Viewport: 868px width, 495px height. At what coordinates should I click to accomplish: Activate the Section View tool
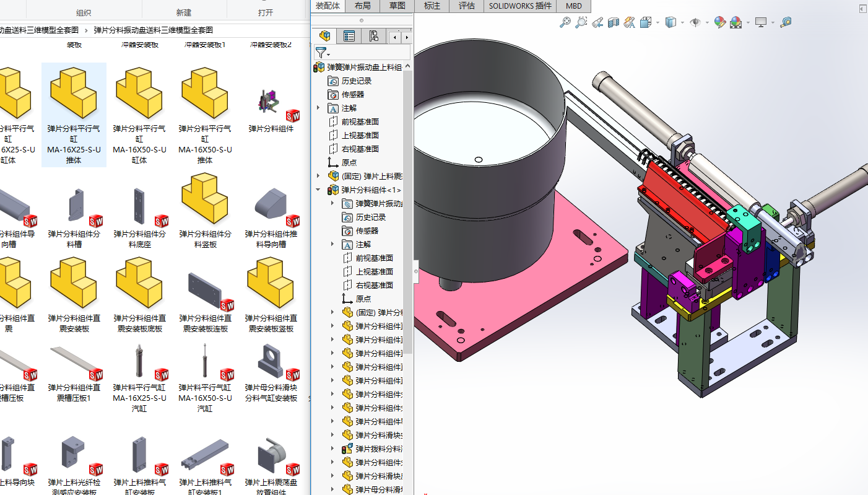coord(614,23)
